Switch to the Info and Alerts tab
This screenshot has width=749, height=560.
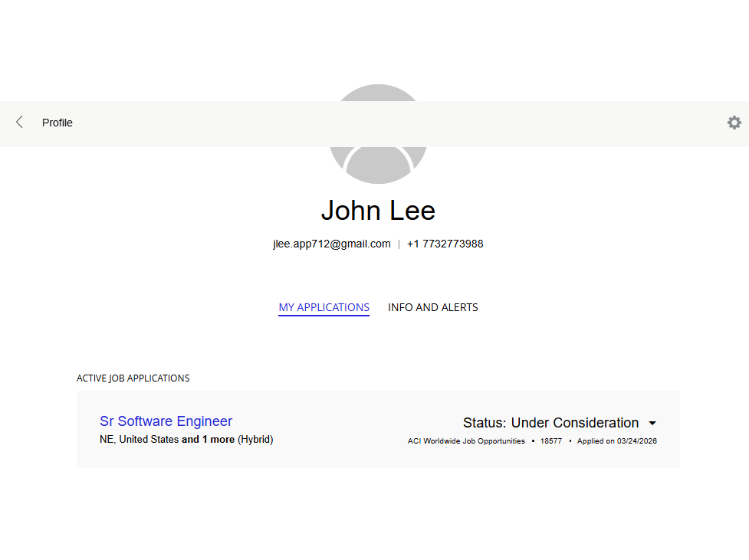[432, 307]
